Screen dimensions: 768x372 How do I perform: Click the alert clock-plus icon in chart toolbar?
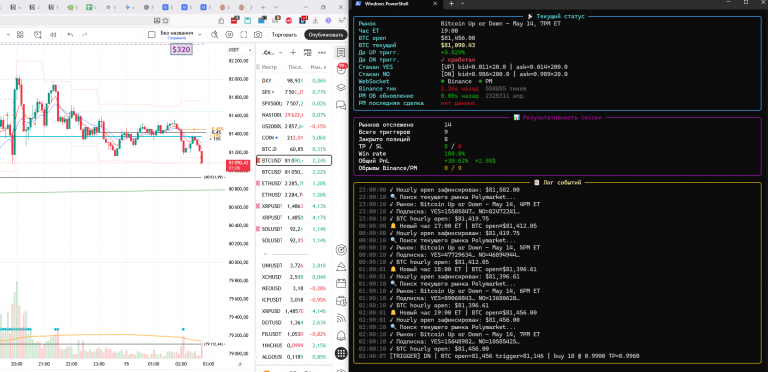37,35
